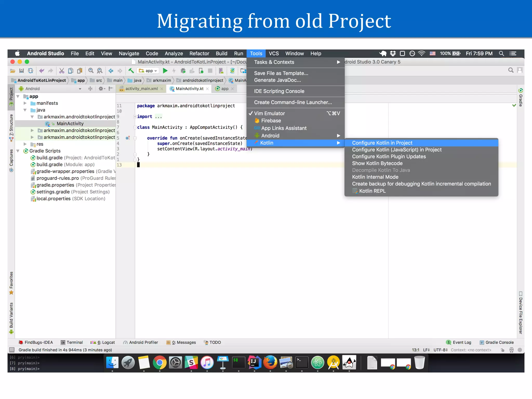
Task: Click the green inspection checkmark in editor
Action: (x=514, y=105)
